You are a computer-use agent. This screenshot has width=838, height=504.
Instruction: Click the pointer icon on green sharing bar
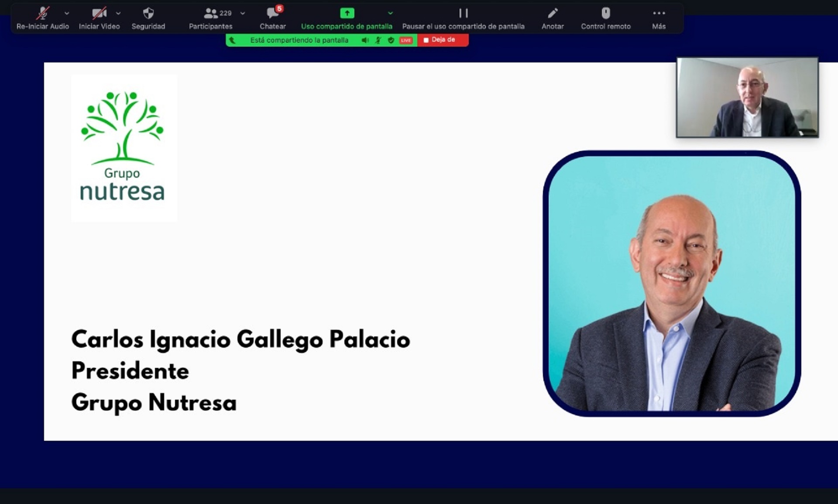[232, 40]
